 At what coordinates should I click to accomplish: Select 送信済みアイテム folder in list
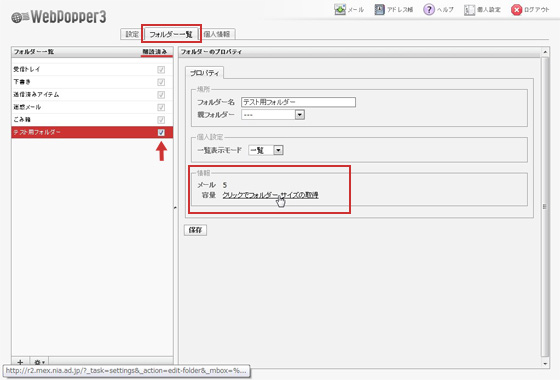[92, 94]
